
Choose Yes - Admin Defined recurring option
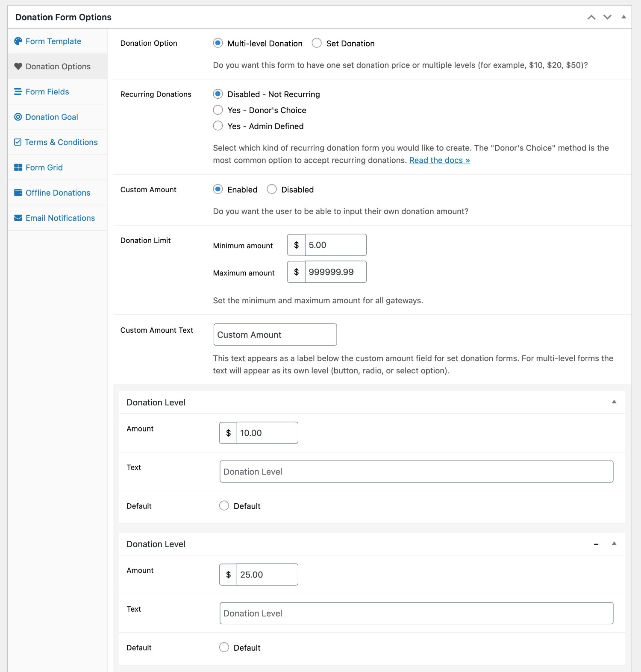click(x=218, y=126)
